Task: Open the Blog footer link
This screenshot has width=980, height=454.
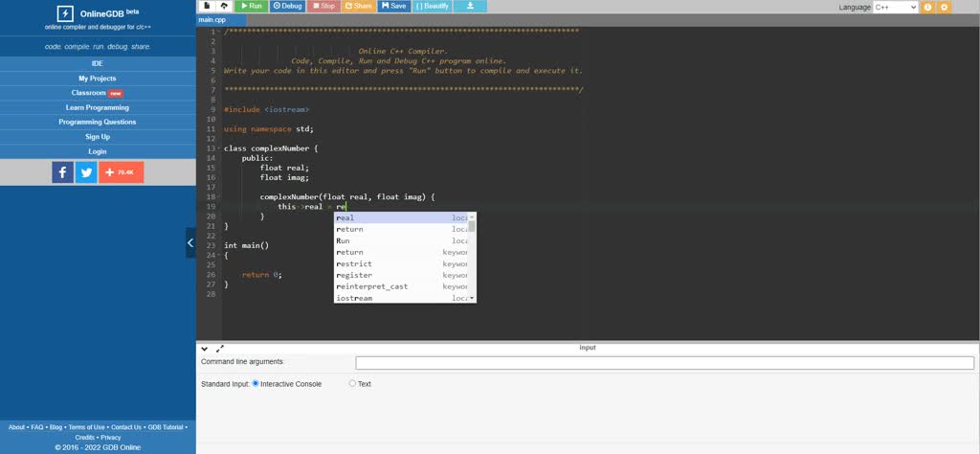Action: [x=56, y=428]
